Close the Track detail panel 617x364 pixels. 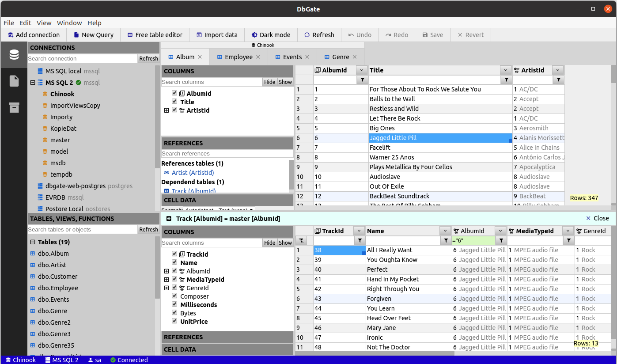click(x=598, y=218)
